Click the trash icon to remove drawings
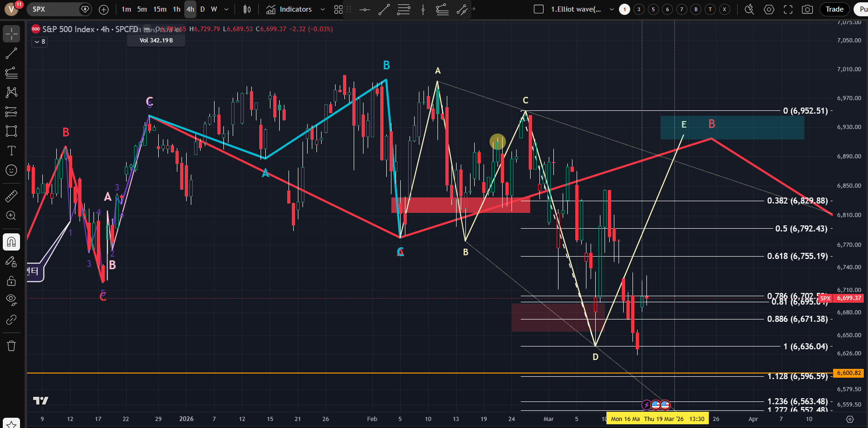This screenshot has width=868, height=428. pyautogui.click(x=11, y=346)
